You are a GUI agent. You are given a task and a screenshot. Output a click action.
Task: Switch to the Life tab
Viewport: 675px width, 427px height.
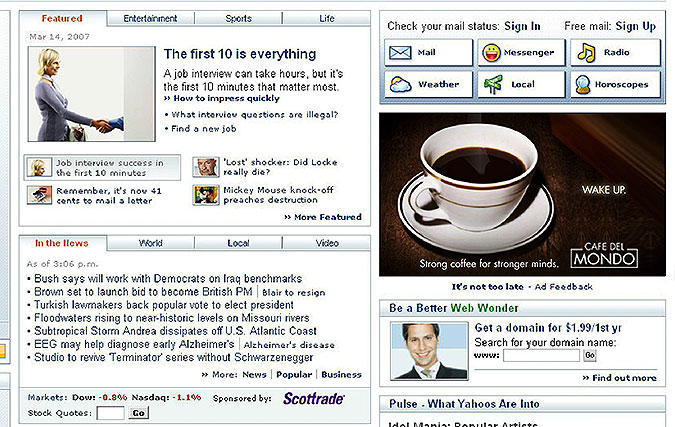click(327, 19)
